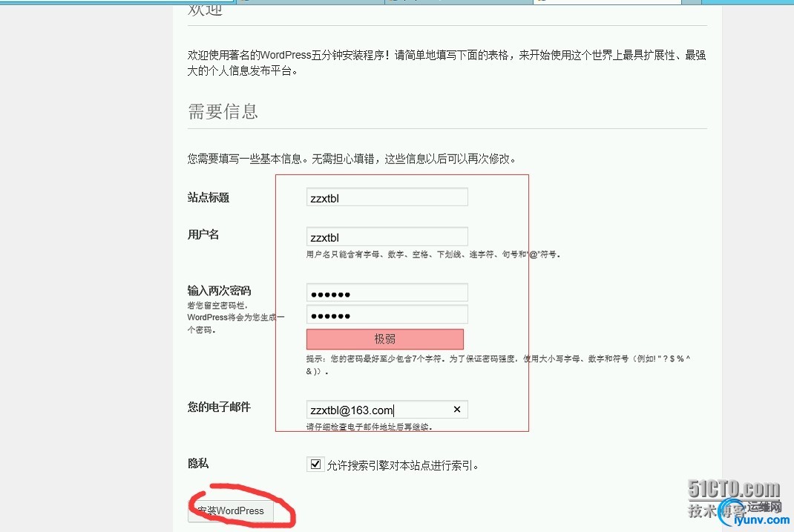Click the username input field

click(x=387, y=237)
